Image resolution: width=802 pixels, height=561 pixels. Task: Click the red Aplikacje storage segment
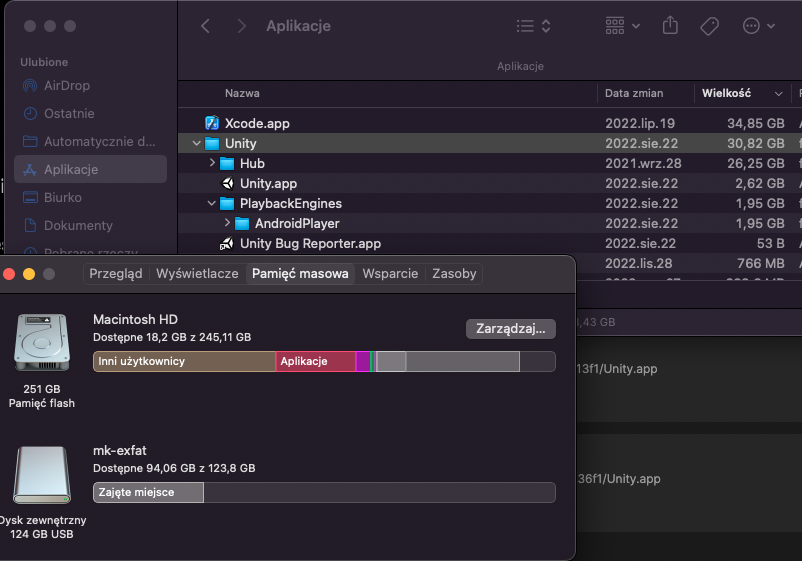coord(316,362)
